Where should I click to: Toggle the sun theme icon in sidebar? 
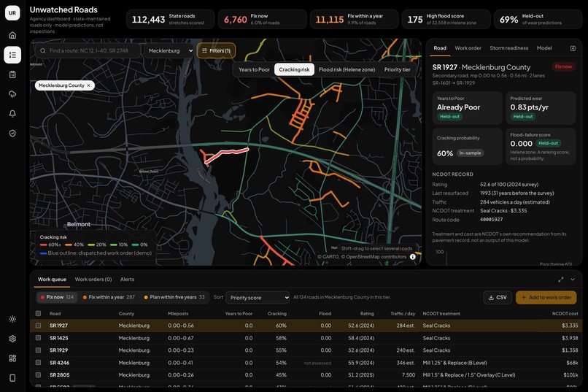tap(12, 319)
